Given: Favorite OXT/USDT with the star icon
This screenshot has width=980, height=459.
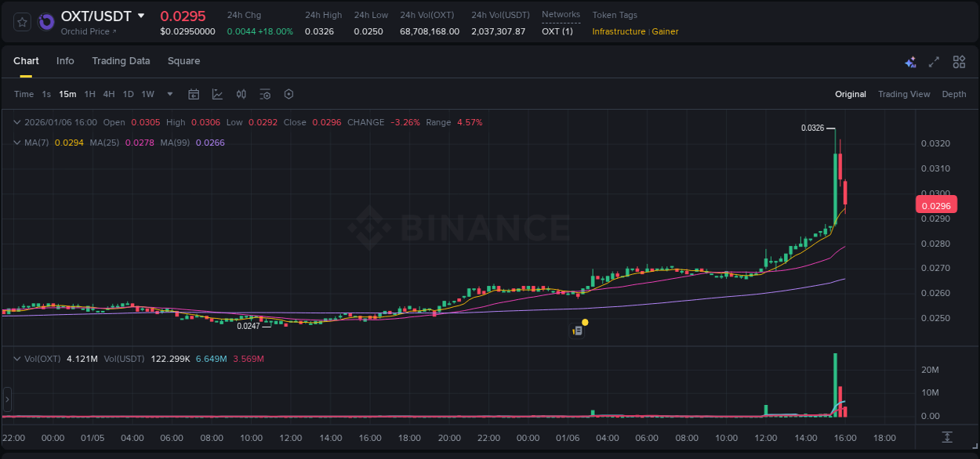Looking at the screenshot, I should click(x=21, y=21).
